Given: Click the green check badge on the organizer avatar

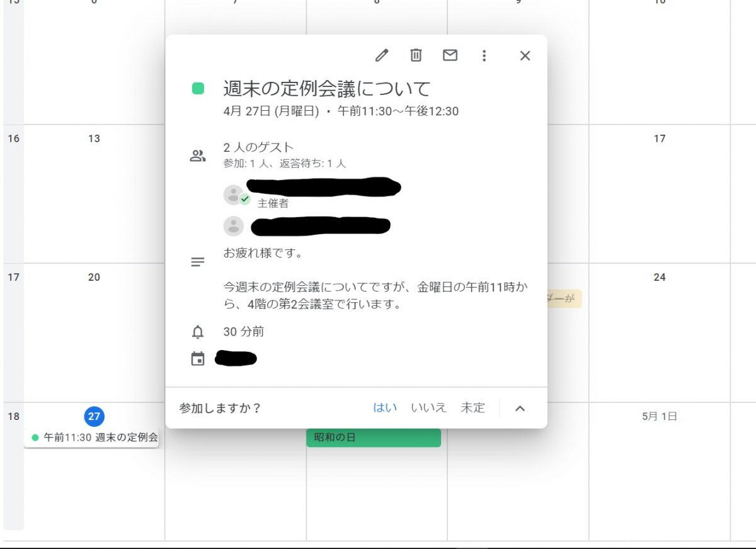Looking at the screenshot, I should pyautogui.click(x=244, y=200).
